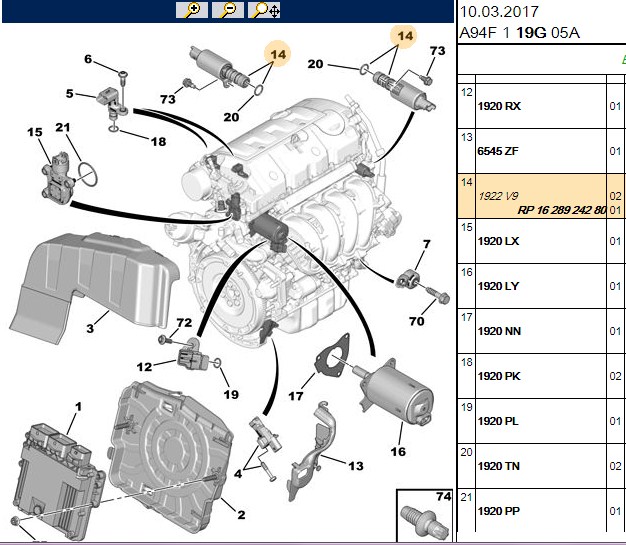The width and height of the screenshot is (626, 545).
Task: Click callout 7 near the knock sensor
Action: (x=426, y=244)
